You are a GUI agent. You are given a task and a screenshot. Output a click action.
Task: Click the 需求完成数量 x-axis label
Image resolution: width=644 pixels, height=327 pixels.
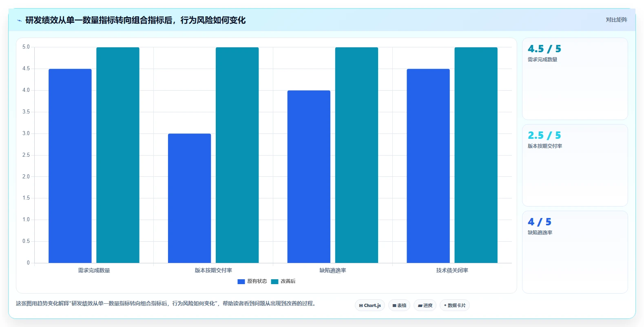(x=94, y=270)
